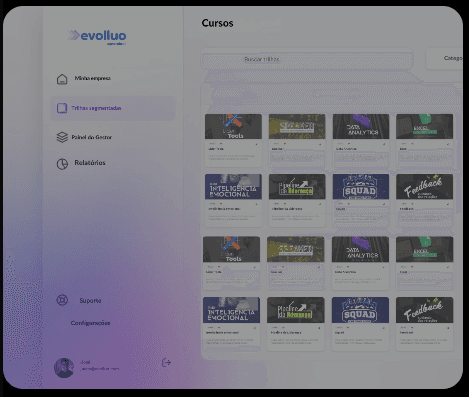The height and width of the screenshot is (397, 469).
Task: Open lower Squad course thumbnail
Action: 360,310
